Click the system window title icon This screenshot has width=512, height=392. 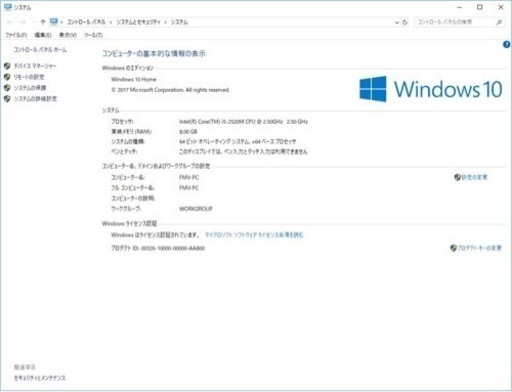tap(8, 7)
